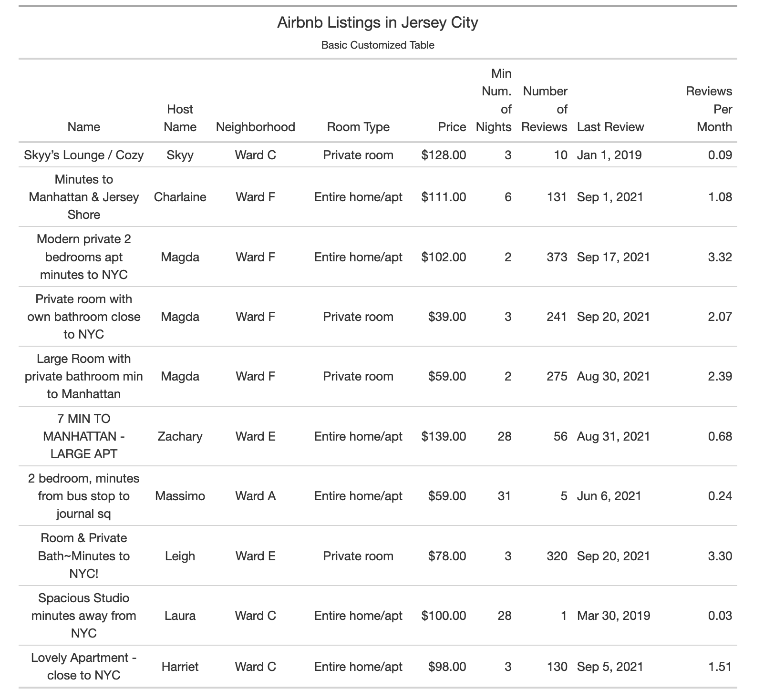Click the 'Price' column header

452,127
